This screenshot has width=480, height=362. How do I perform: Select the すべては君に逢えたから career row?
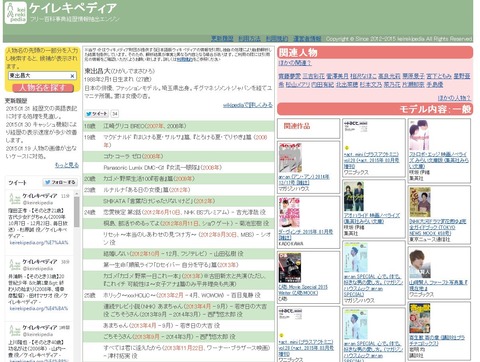click(x=178, y=352)
